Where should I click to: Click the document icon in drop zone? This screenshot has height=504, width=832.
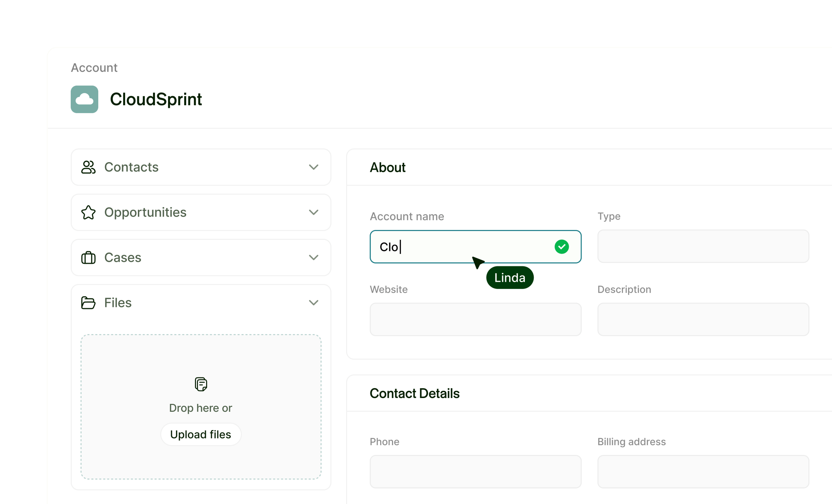coord(201,384)
